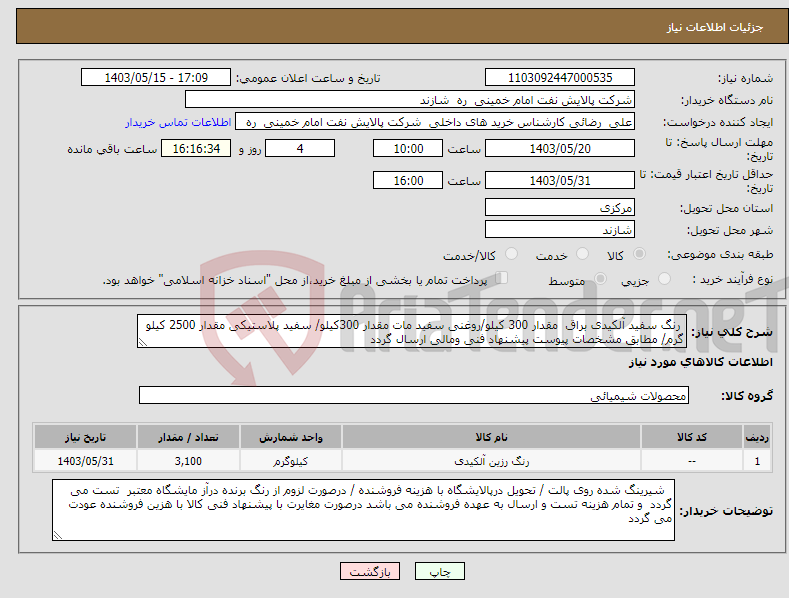Click the response deadline date 1403/05/20
The width and height of the screenshot is (789, 598).
coord(560,148)
